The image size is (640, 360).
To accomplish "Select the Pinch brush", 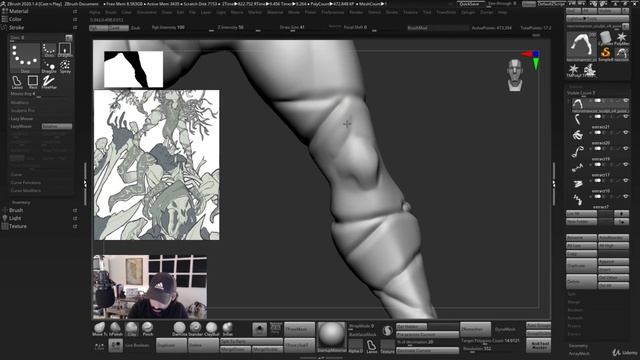I will [x=147, y=329].
